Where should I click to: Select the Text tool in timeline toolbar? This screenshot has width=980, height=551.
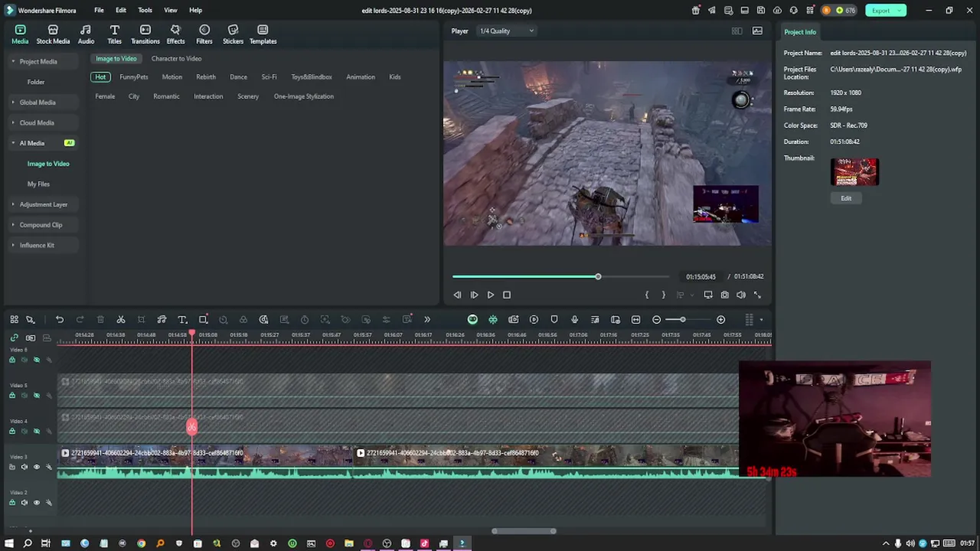(x=182, y=319)
